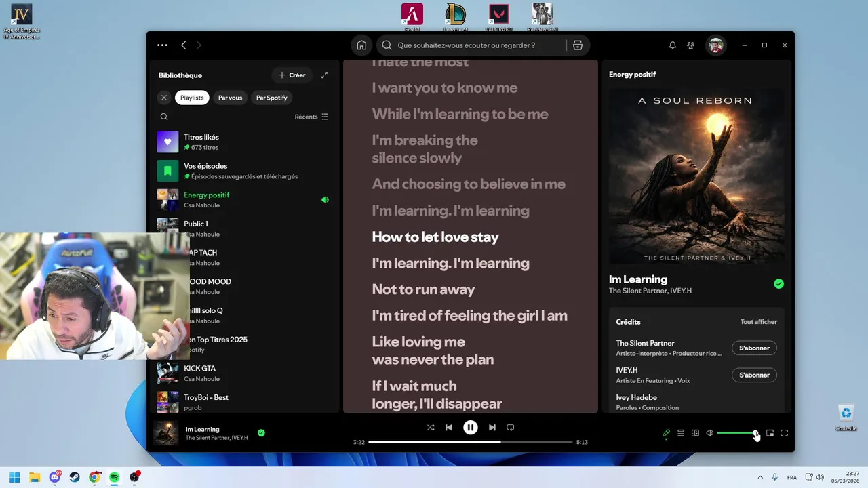This screenshot has width=868, height=488.
Task: Open the play queue
Action: point(681,433)
